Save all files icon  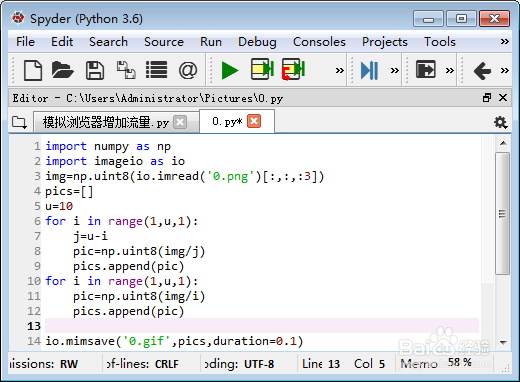coord(126,70)
